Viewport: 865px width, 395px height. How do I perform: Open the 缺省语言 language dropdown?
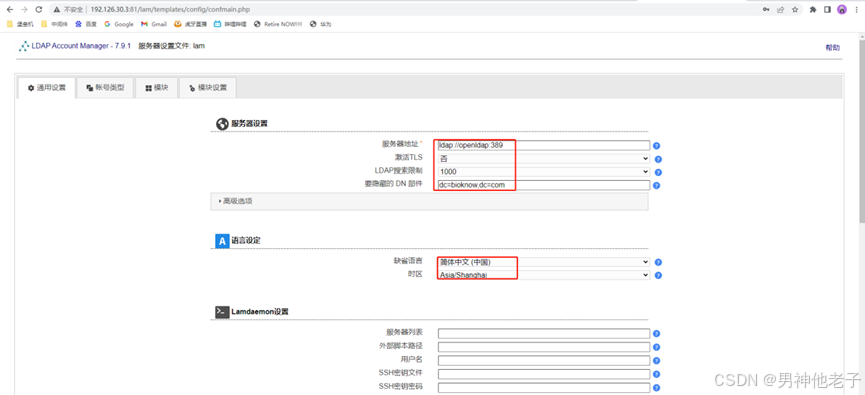tap(544, 262)
